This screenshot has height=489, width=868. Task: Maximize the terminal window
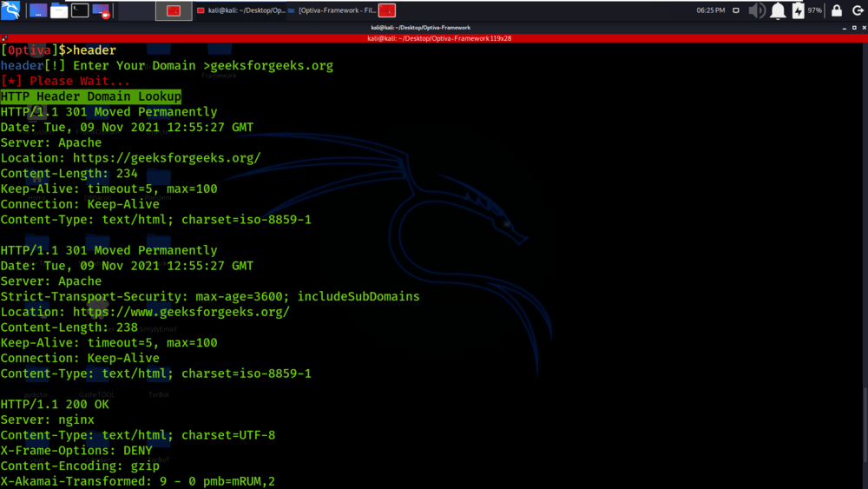tap(854, 28)
